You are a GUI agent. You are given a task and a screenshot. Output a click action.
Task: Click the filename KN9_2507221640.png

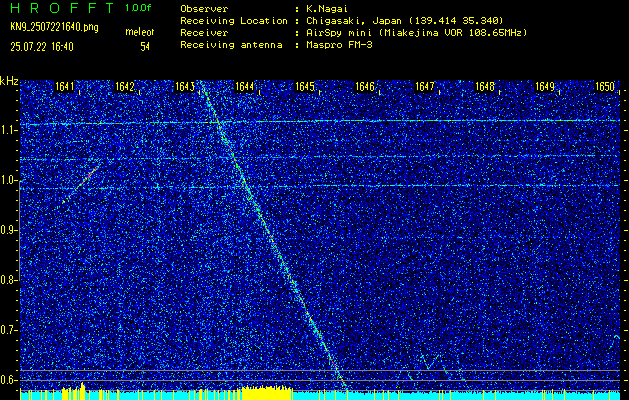coord(55,27)
